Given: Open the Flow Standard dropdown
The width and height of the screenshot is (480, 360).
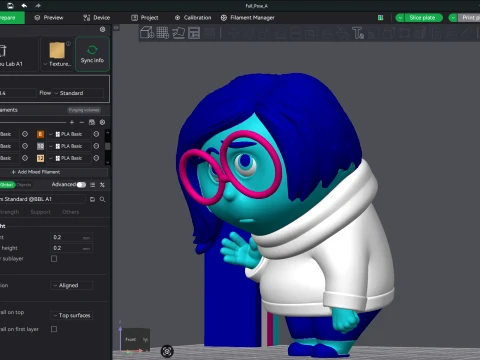Looking at the screenshot, I should [x=78, y=93].
